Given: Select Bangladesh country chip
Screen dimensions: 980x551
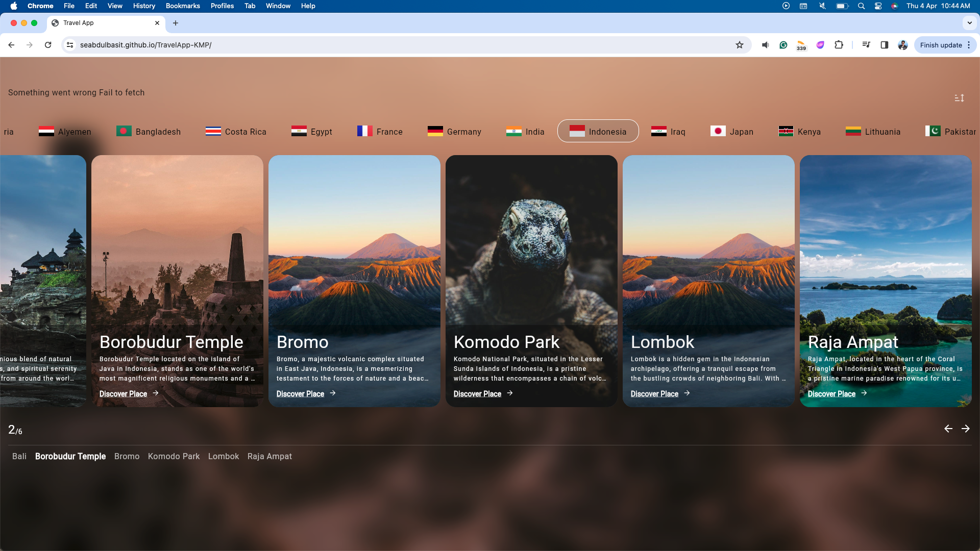Looking at the screenshot, I should 149,132.
